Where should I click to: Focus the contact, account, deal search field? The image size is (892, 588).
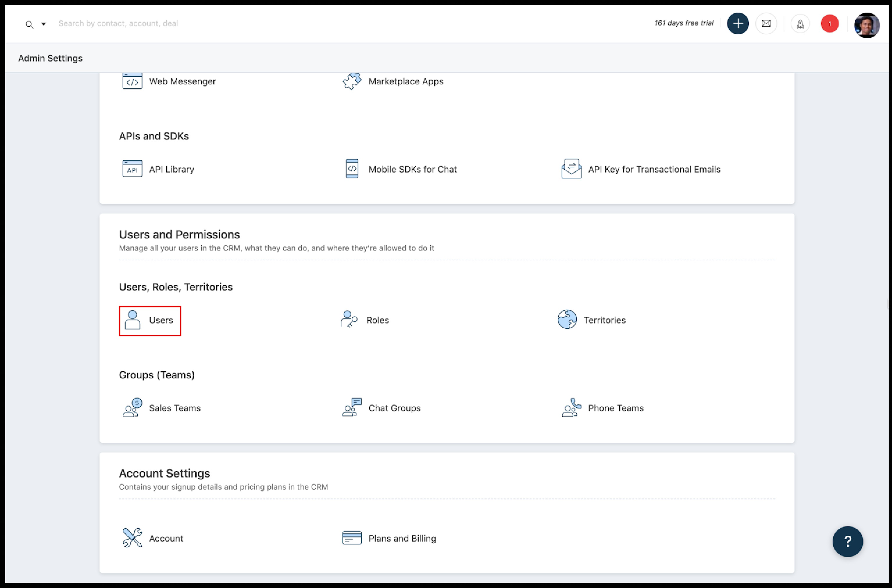click(118, 23)
